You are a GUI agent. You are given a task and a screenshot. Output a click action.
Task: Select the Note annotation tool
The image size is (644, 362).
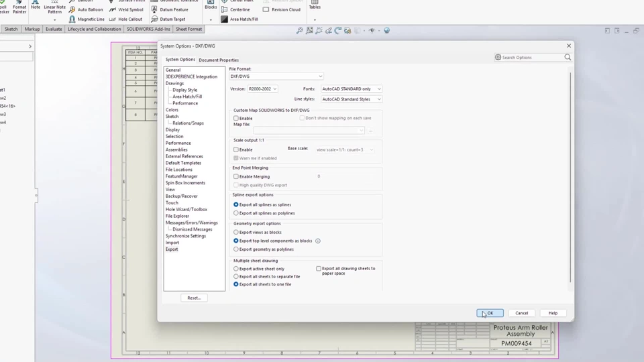36,5
